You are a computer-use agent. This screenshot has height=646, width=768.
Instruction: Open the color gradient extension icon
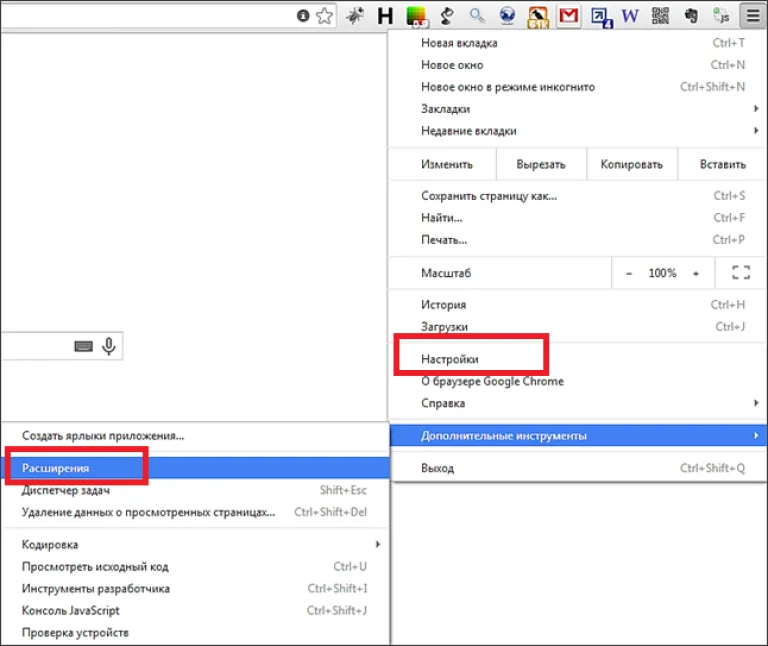(x=416, y=16)
